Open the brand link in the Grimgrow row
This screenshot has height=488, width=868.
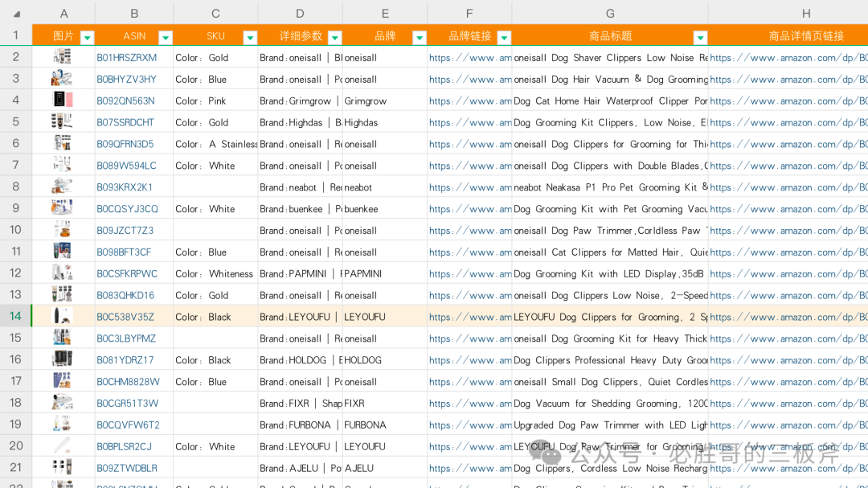pos(469,101)
